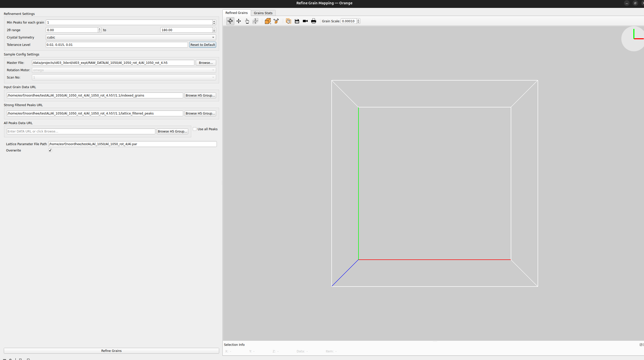
Task: Click the Master File path field
Action: (x=113, y=63)
